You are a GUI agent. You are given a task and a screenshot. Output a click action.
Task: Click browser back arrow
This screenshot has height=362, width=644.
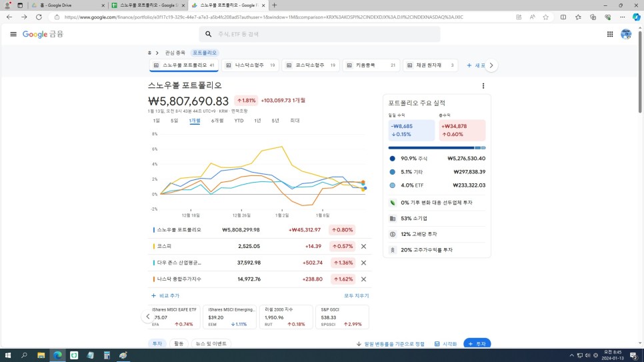(9, 17)
